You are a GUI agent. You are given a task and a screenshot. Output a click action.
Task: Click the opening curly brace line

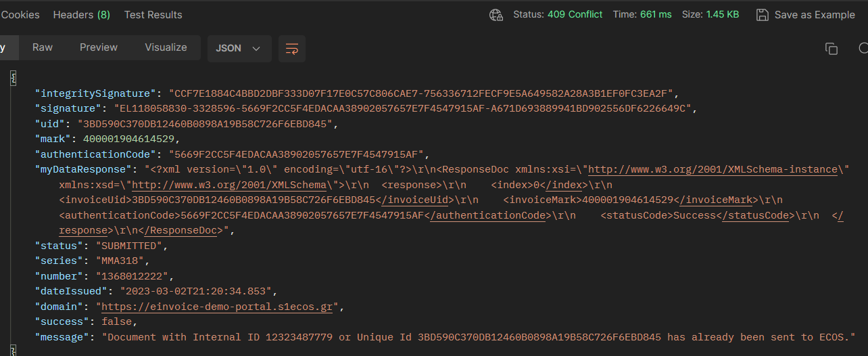[x=13, y=78]
